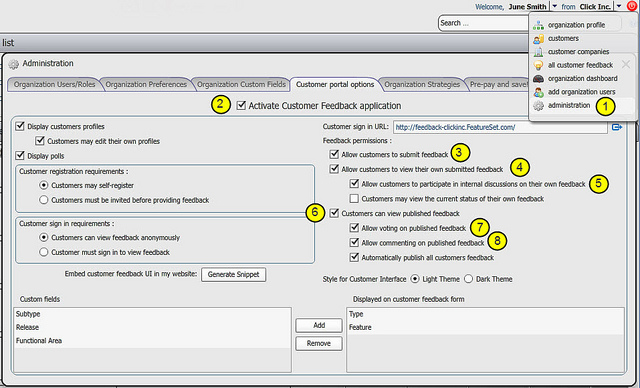This screenshot has height=388, width=640.
Task: Choose the Dark Theme radio button
Action: point(469,279)
